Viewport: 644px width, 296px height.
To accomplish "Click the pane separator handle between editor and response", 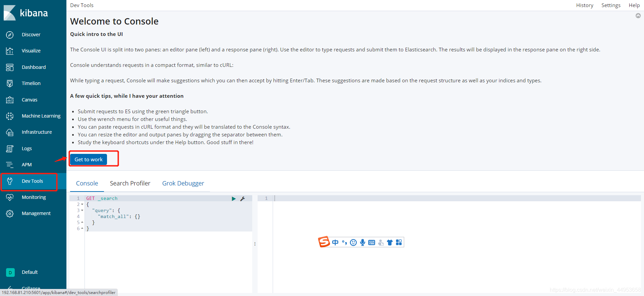I will coord(255,244).
